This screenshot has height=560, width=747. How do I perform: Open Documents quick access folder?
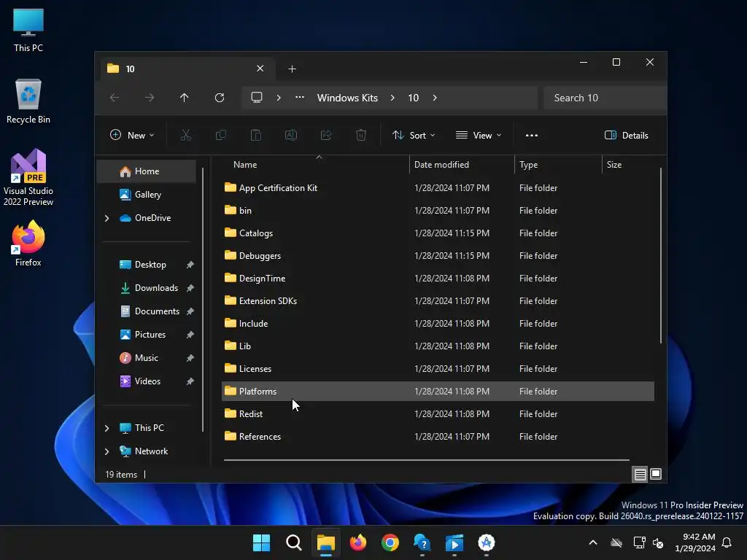[146, 311]
